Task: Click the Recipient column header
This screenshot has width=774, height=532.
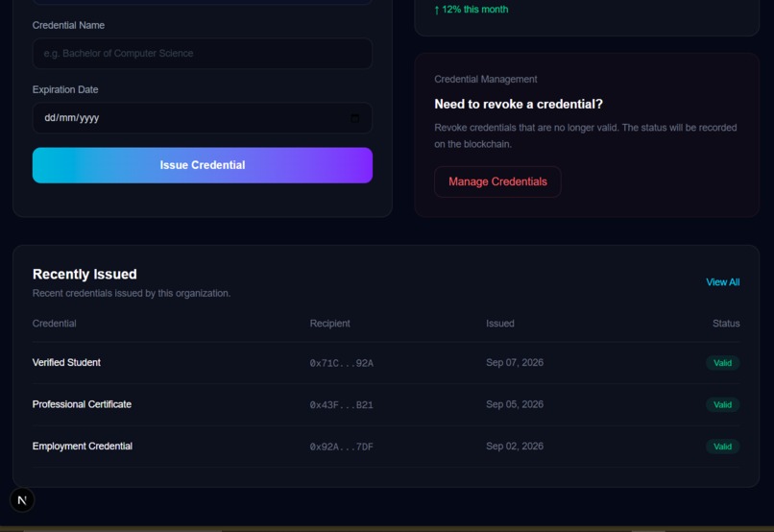Action: 329,324
